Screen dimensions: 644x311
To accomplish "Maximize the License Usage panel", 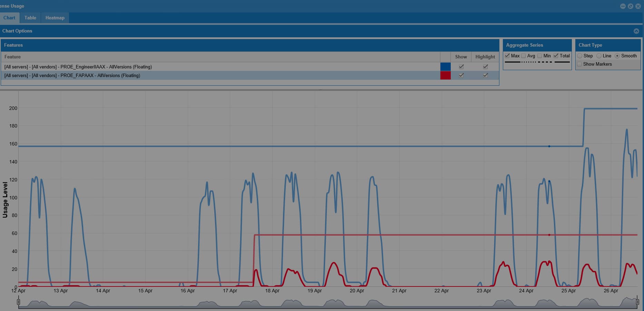I will pyautogui.click(x=630, y=6).
